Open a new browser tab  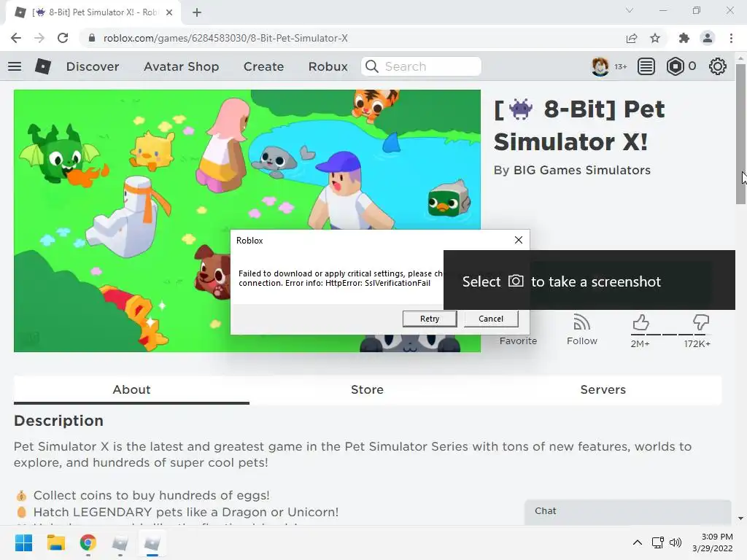[197, 12]
